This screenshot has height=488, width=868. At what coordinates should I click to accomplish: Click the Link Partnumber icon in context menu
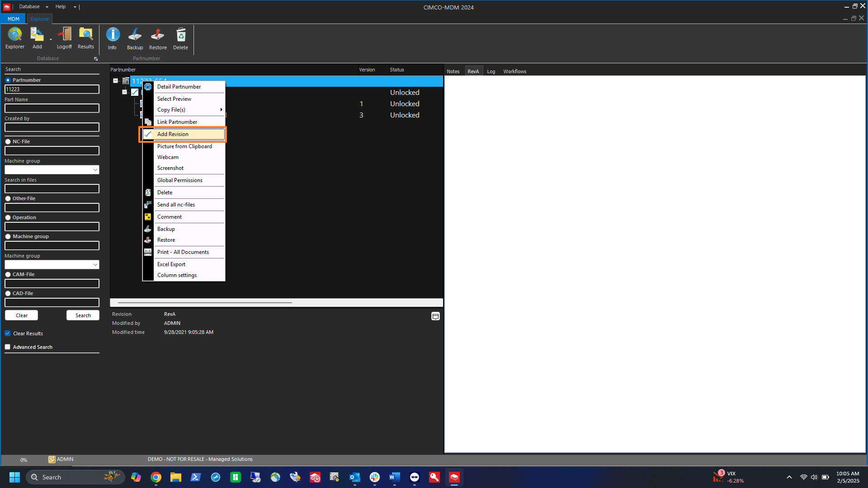148,122
